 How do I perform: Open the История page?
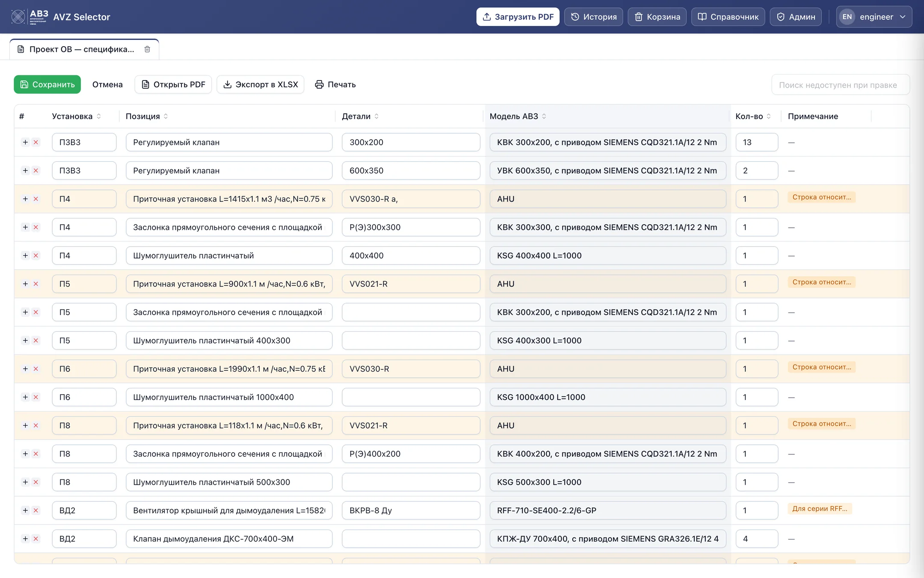(594, 17)
